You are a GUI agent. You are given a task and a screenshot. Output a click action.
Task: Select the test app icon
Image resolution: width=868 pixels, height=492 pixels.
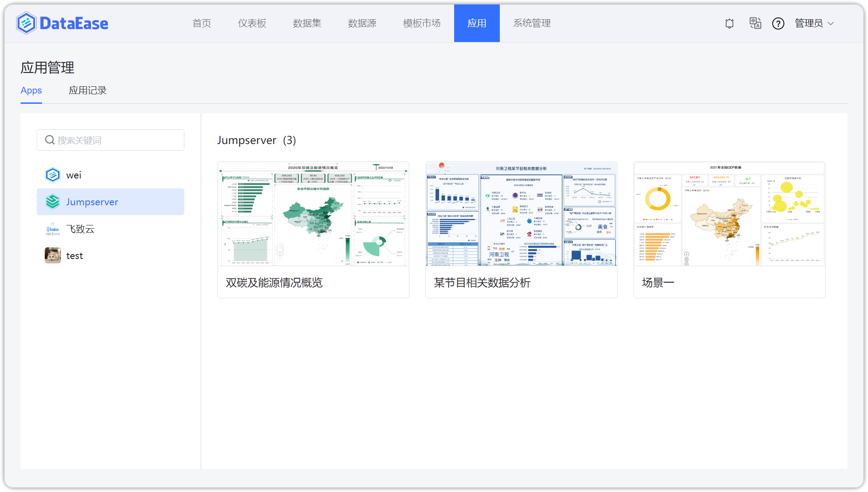tap(52, 255)
